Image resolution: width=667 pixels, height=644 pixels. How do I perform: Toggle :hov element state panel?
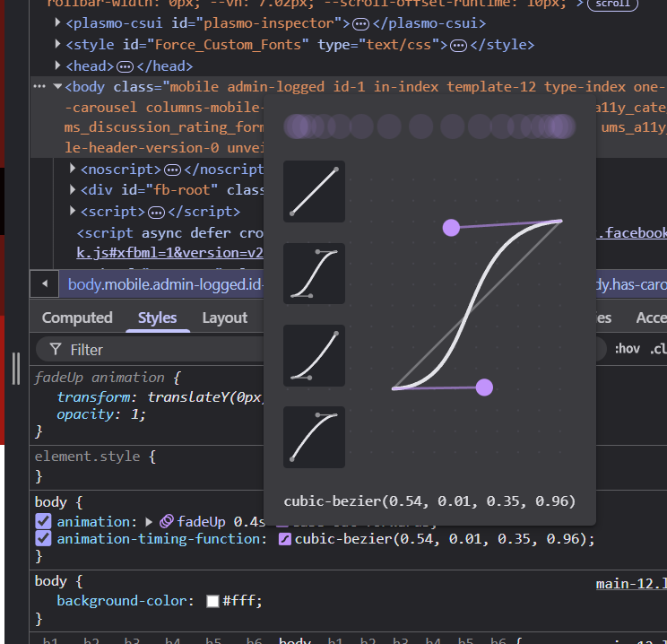pos(628,349)
